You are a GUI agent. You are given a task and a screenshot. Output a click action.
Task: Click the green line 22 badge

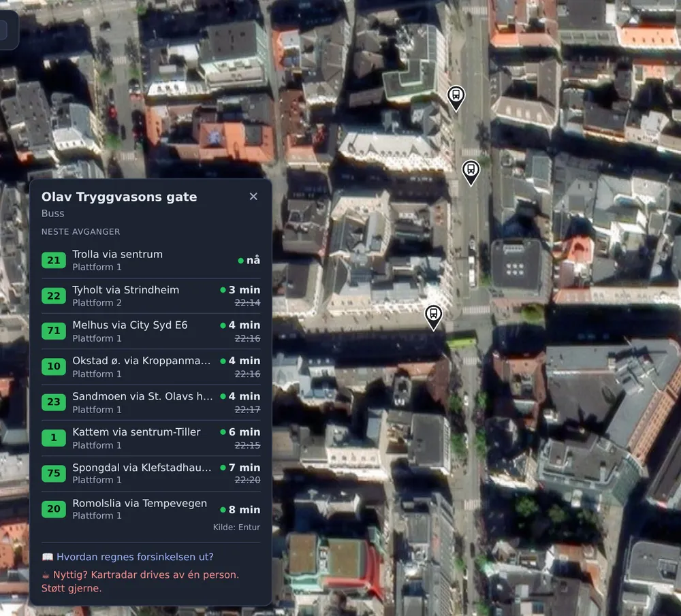pyautogui.click(x=54, y=295)
